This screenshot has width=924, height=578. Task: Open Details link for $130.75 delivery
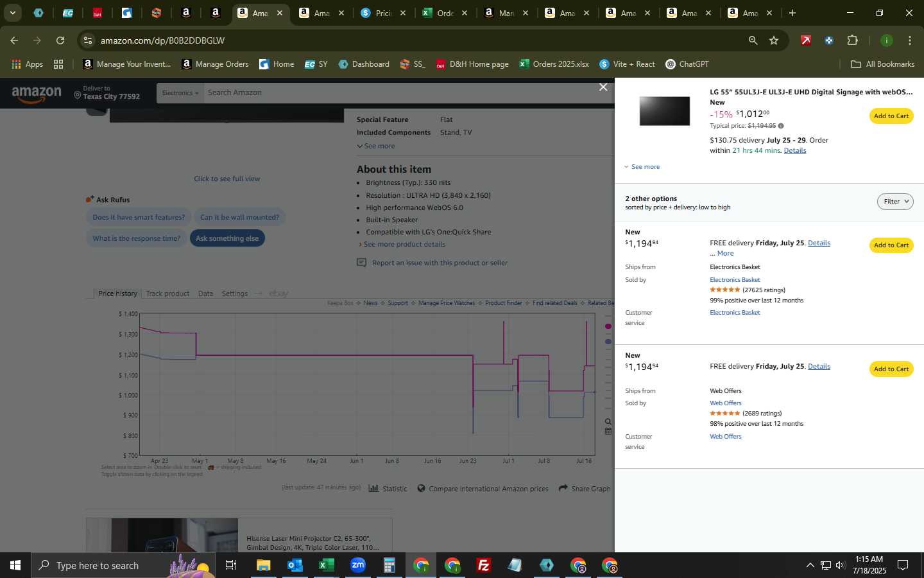click(x=795, y=151)
